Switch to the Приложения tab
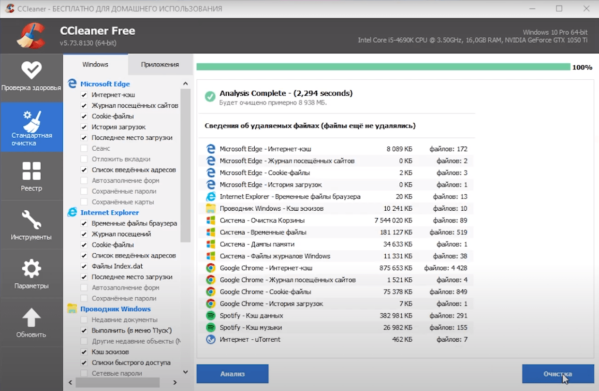 160,64
